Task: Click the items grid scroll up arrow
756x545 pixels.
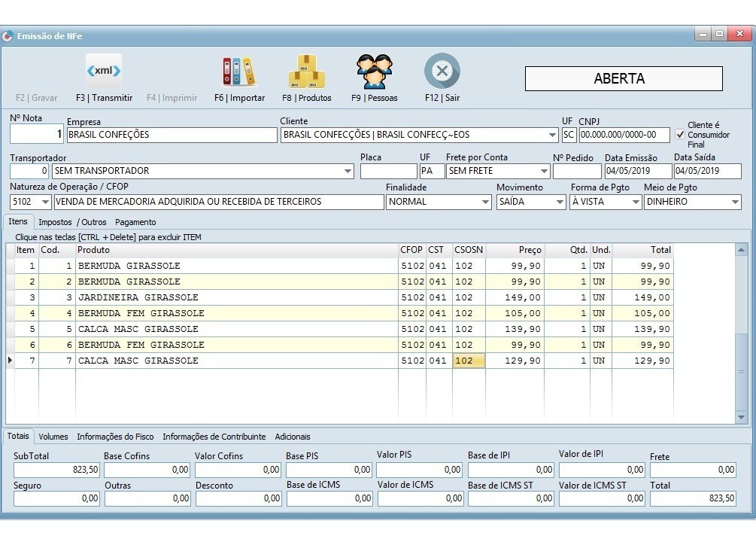Action: (741, 249)
